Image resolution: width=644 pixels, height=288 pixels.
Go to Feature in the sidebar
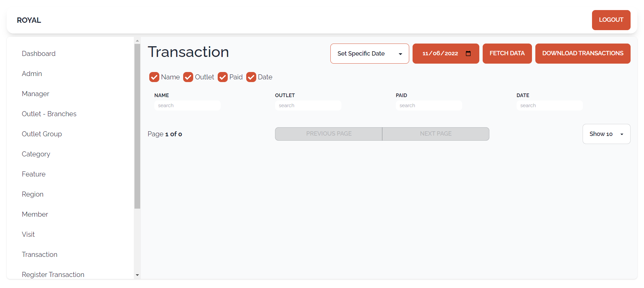(x=34, y=174)
